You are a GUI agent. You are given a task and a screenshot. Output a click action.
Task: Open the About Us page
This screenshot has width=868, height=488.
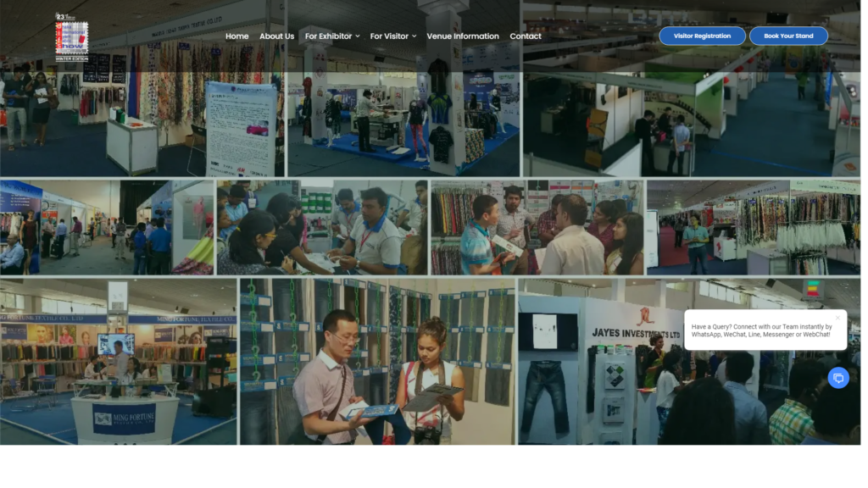click(x=277, y=36)
